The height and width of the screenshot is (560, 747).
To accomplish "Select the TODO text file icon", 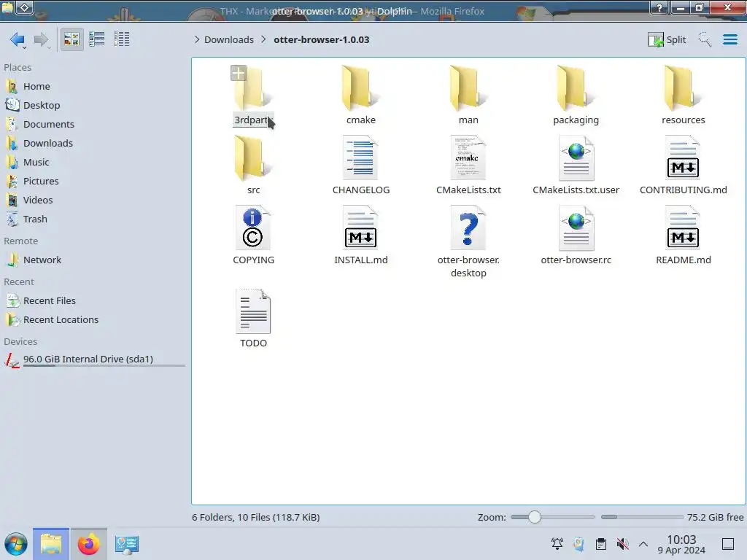I will point(253,311).
